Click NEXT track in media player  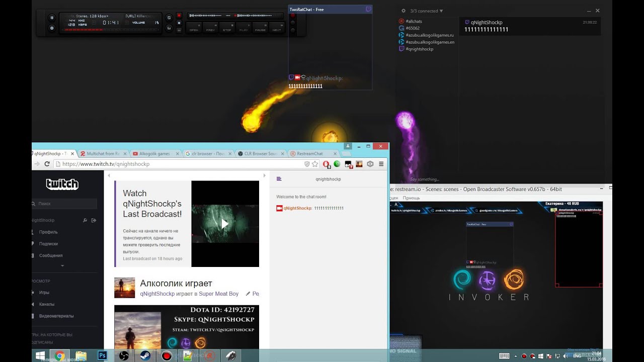pos(277,27)
